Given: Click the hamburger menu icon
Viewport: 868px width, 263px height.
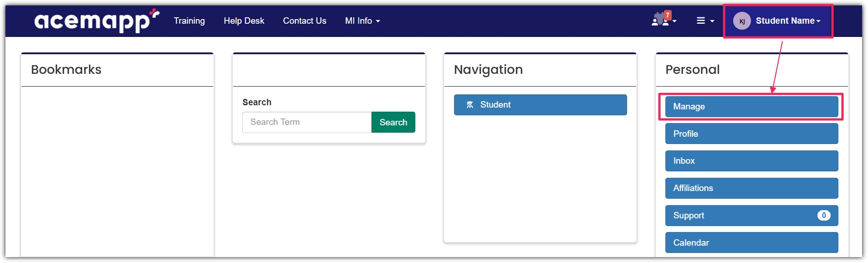Looking at the screenshot, I should pyautogui.click(x=702, y=20).
